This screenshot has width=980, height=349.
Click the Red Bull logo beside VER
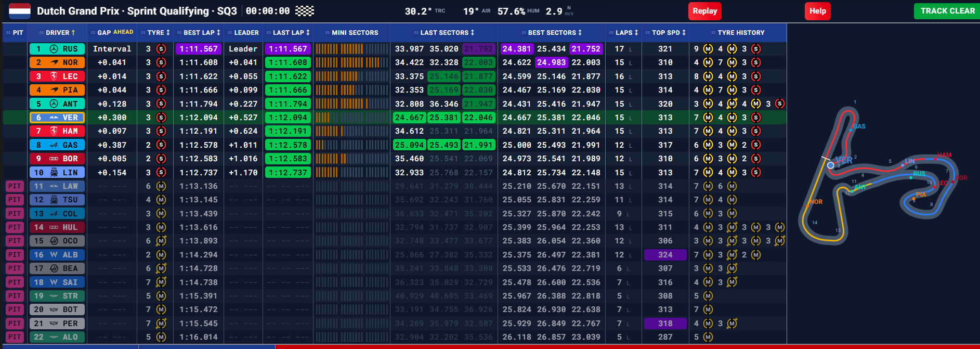(x=54, y=118)
